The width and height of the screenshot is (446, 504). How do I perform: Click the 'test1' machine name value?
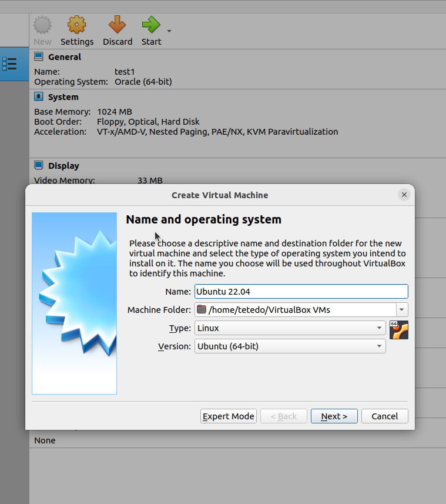point(125,72)
